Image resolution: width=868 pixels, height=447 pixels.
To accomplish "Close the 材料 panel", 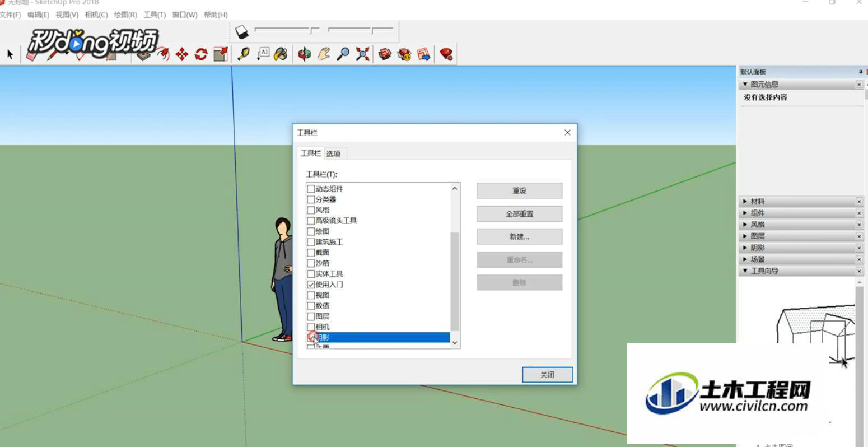I will pyautogui.click(x=859, y=201).
